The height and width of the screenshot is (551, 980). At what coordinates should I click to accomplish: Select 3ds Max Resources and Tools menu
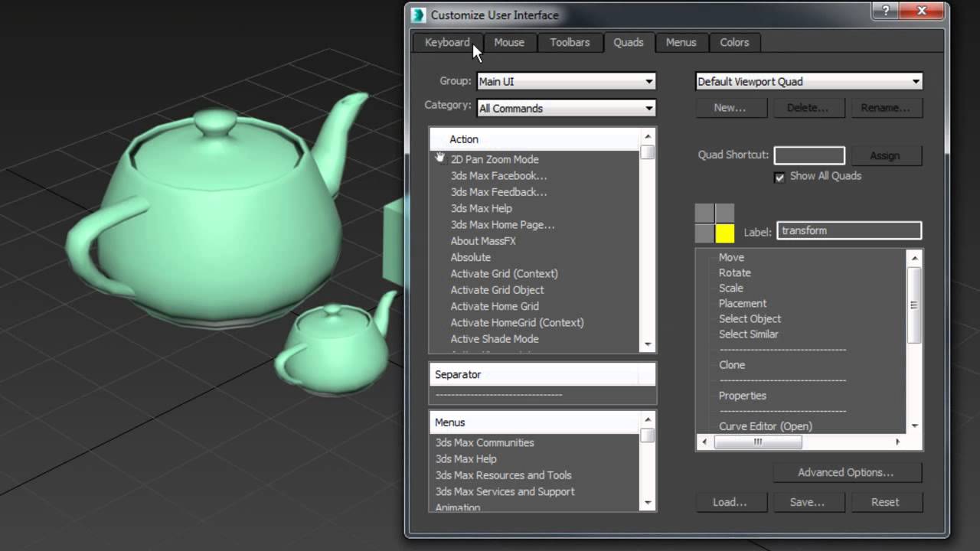[503, 475]
